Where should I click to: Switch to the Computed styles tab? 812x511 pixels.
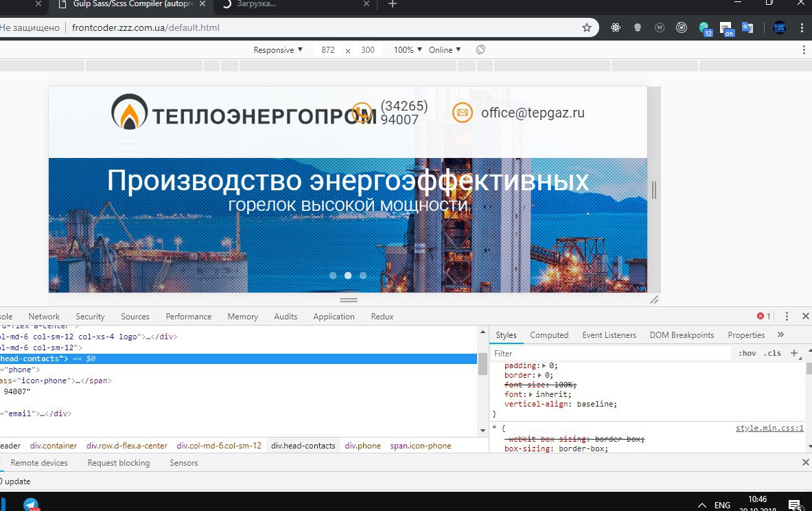549,334
